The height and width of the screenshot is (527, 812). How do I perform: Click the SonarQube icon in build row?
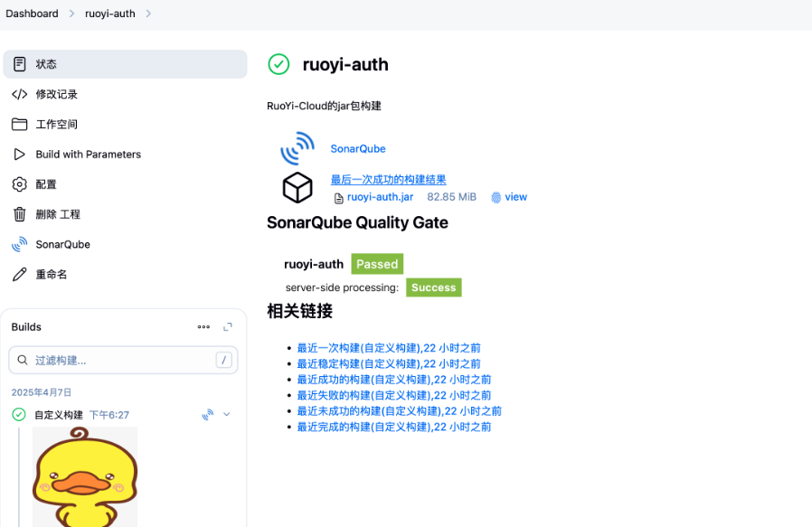click(207, 415)
